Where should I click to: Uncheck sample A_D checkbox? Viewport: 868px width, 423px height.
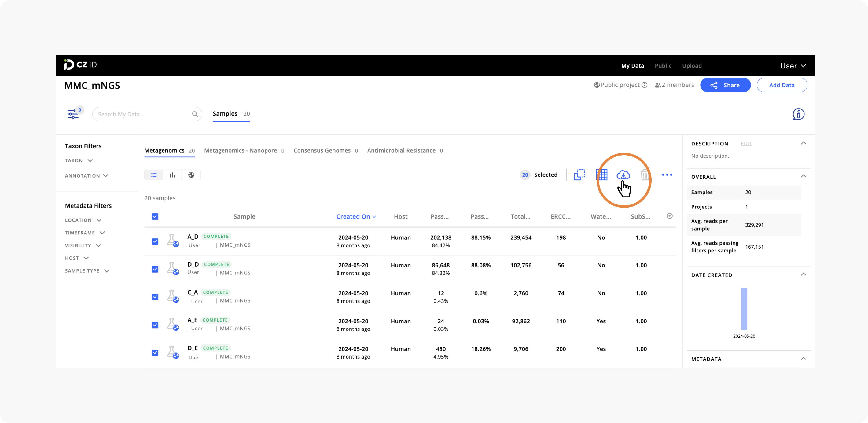coord(155,241)
